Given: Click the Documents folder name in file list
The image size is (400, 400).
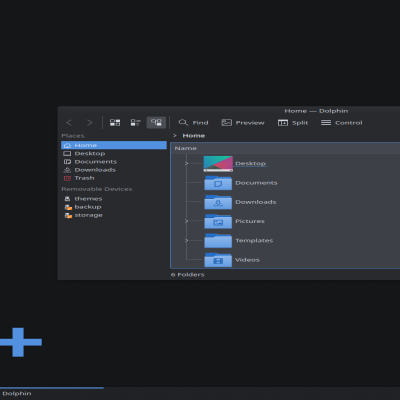Looking at the screenshot, I should 256,183.
